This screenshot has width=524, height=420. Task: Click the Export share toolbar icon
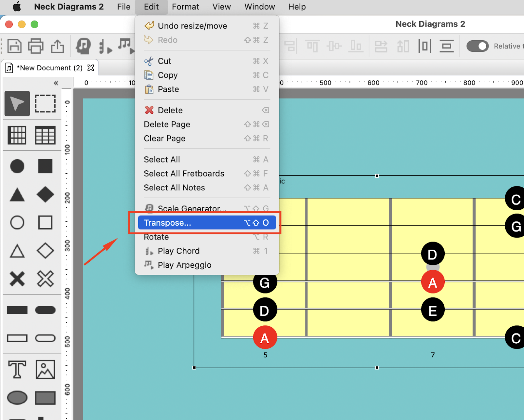pyautogui.click(x=58, y=46)
